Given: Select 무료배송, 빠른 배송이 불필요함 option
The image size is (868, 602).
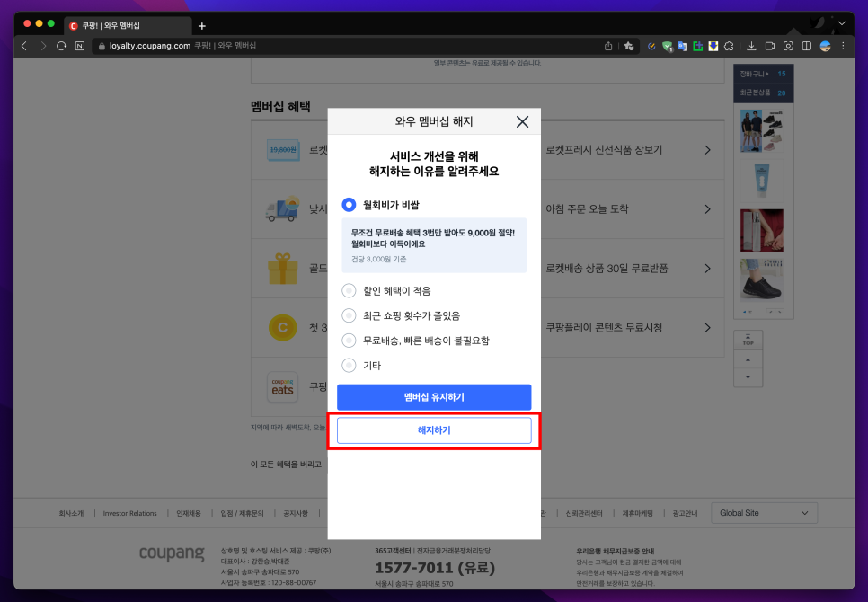Looking at the screenshot, I should tap(349, 341).
